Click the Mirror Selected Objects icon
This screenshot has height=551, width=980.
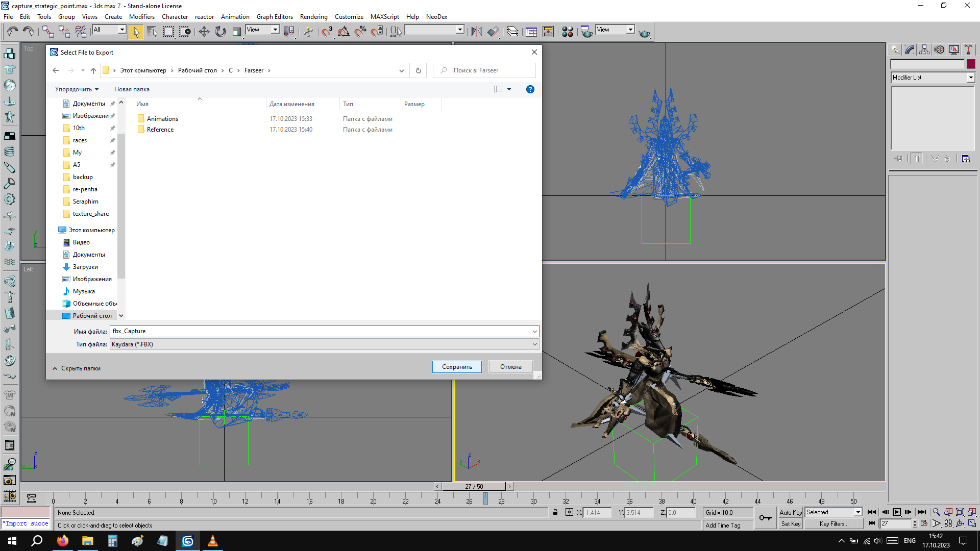coord(476,32)
